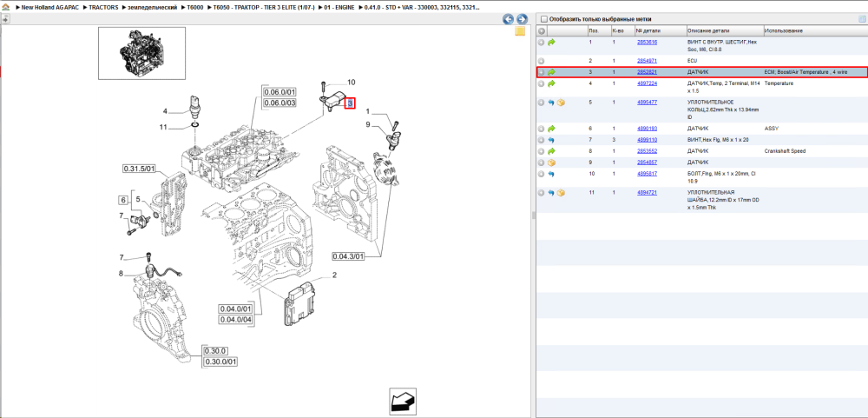868x418 pixels.
Task: Click green arrow for part 2852821
Action: pos(551,72)
